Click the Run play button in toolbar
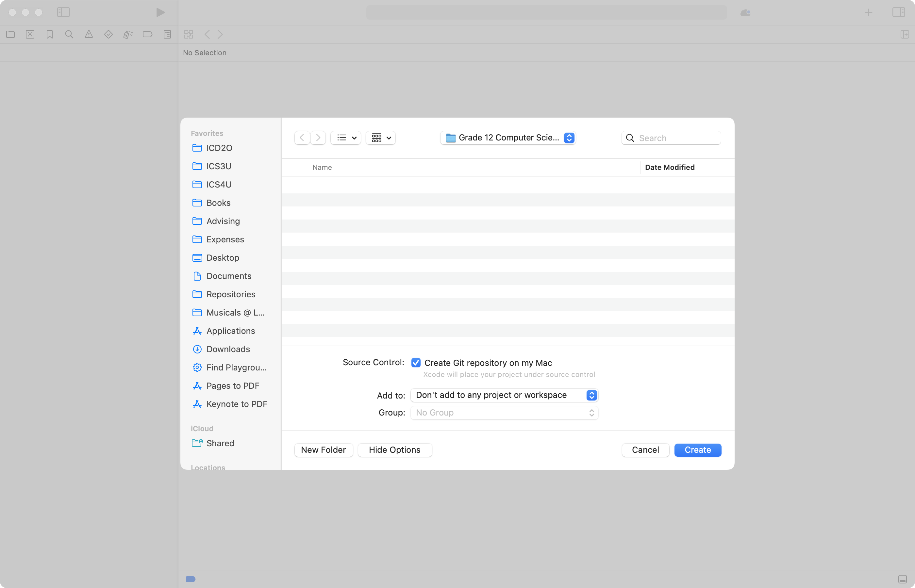The height and width of the screenshot is (588, 915). [160, 12]
